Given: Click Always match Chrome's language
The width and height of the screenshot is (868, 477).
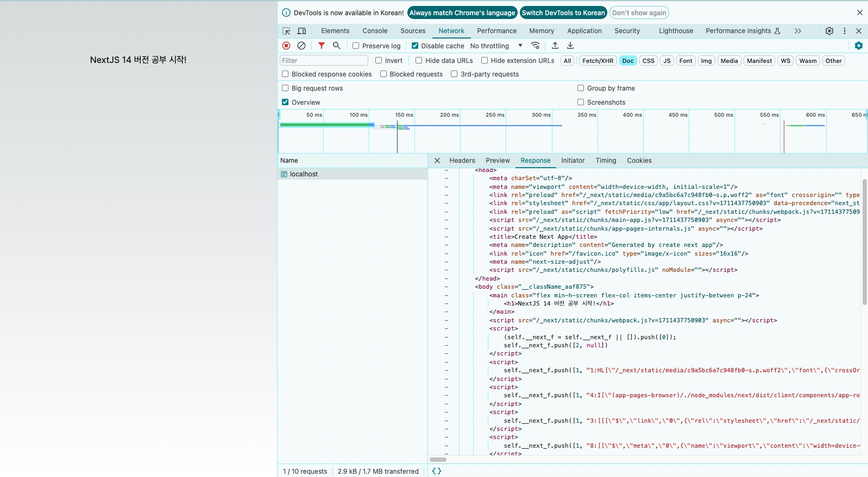Looking at the screenshot, I should pos(462,12).
